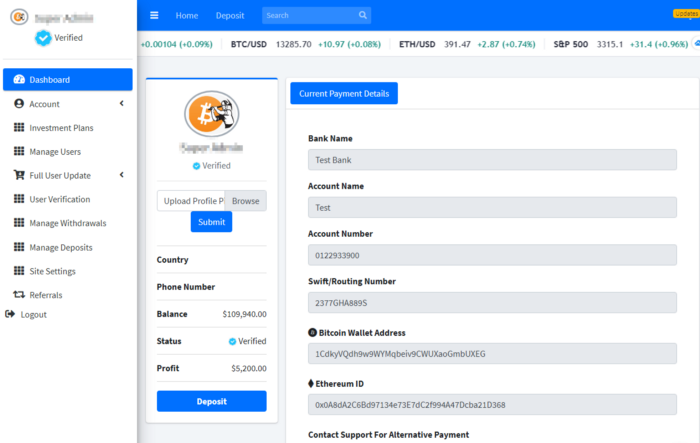Click the Bitcoin Wallet Address field

pyautogui.click(x=492, y=354)
